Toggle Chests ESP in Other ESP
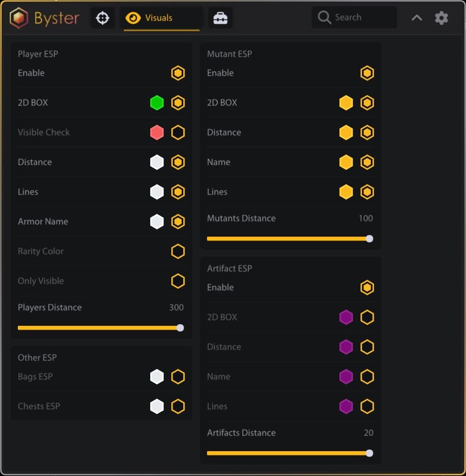 pyautogui.click(x=178, y=406)
